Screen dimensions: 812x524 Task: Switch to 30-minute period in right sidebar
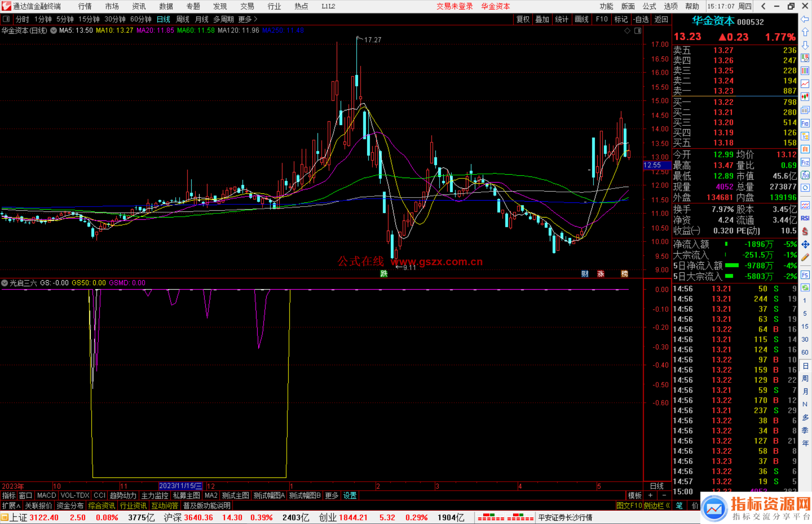coord(805,340)
